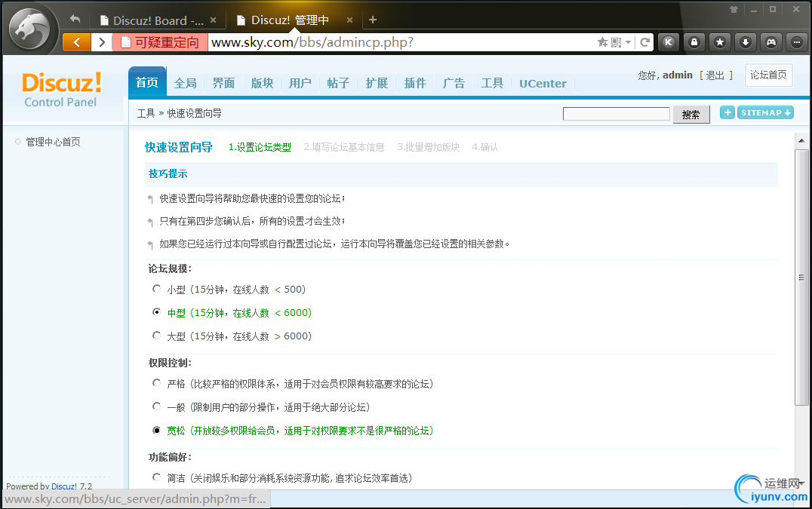
Task: Click the gamepad toolbar icon
Action: point(771,42)
